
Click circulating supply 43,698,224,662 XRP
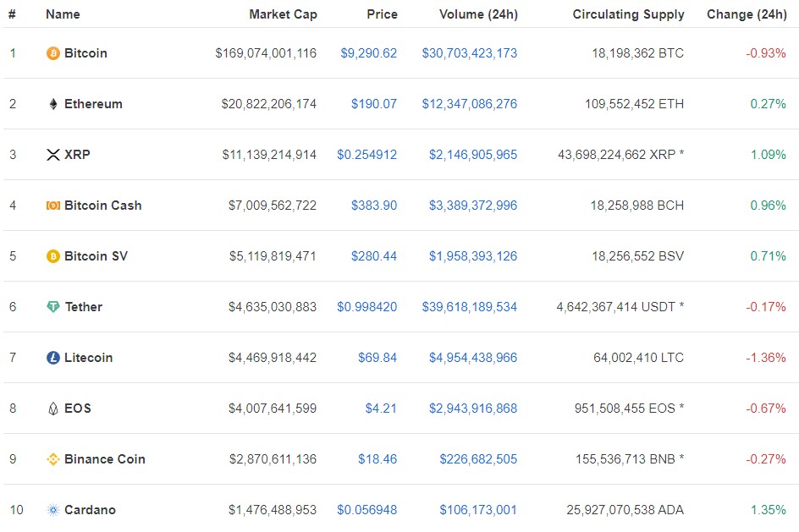[616, 155]
